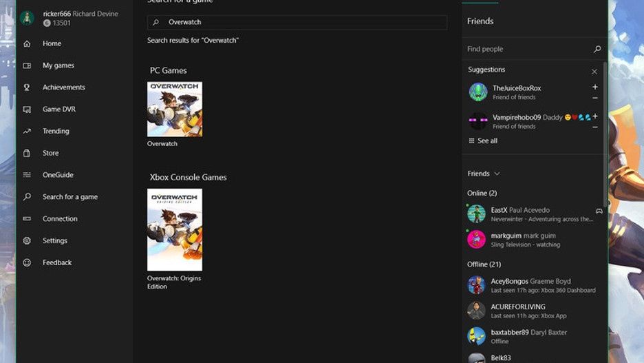Viewport: 644px width, 363px height.
Task: Select TheJuiceBoxRox name in Suggestions
Action: point(517,88)
